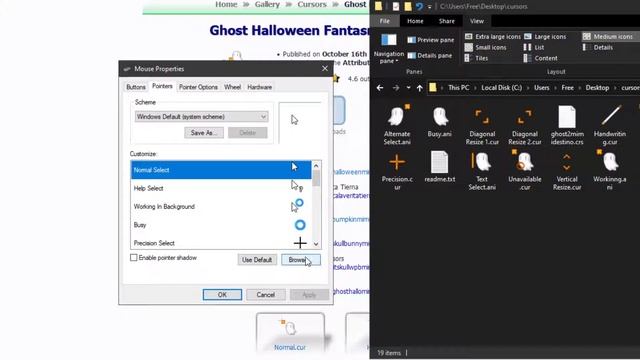Click Local Disk (C:) breadcrumb
This screenshot has height=360, width=640.
[x=502, y=88]
